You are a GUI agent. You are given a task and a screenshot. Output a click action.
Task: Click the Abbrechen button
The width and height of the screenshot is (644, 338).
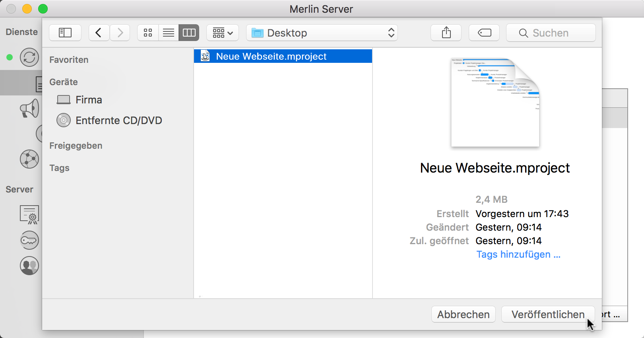pyautogui.click(x=464, y=314)
